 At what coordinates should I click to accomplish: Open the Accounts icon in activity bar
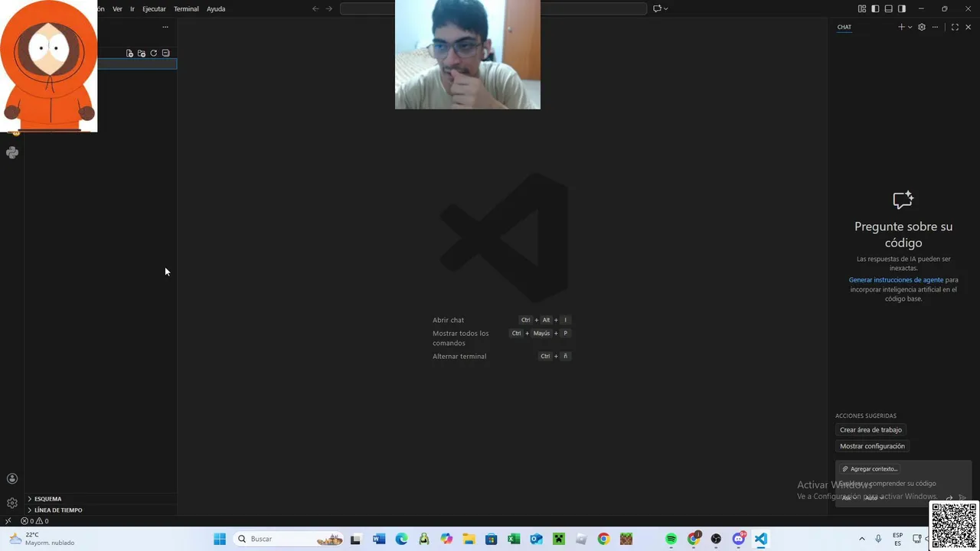(x=11, y=478)
